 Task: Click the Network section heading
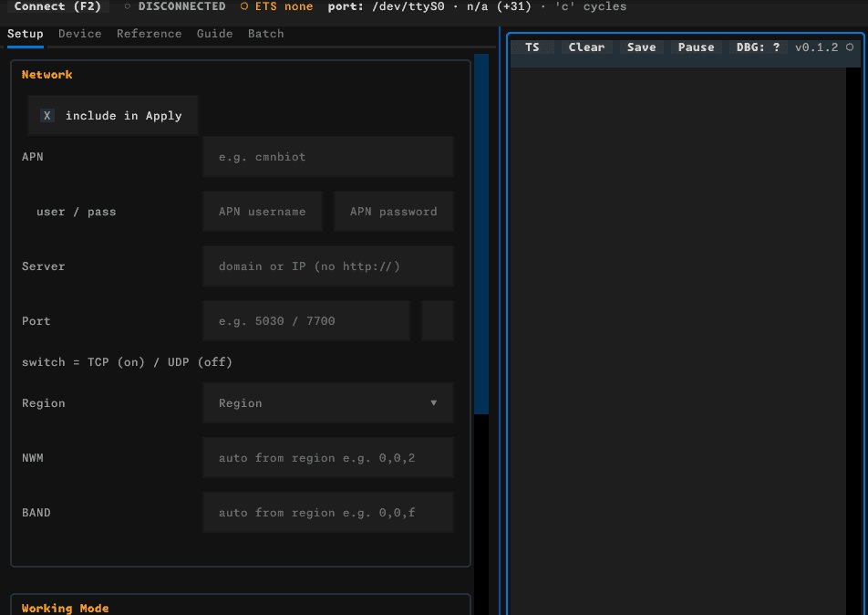coord(47,74)
